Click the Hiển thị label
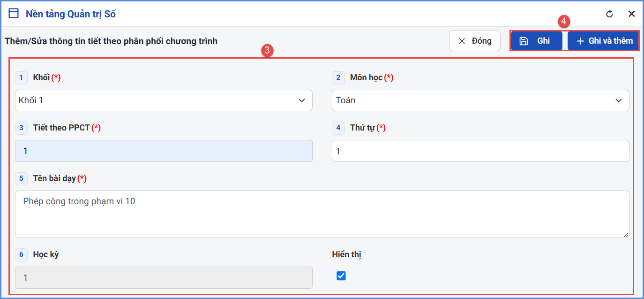Screen dimensions: 644x299 pyautogui.click(x=346, y=254)
